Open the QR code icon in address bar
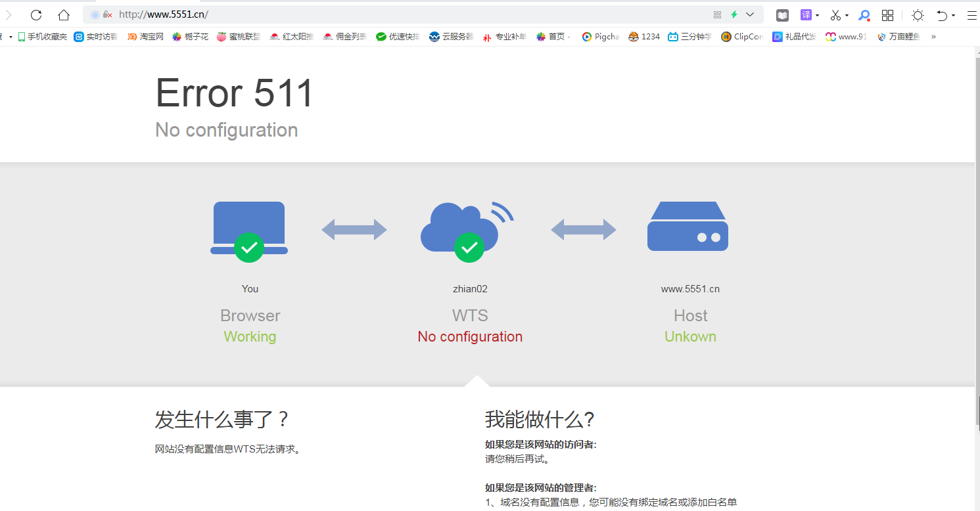The image size is (980, 511). point(717,14)
